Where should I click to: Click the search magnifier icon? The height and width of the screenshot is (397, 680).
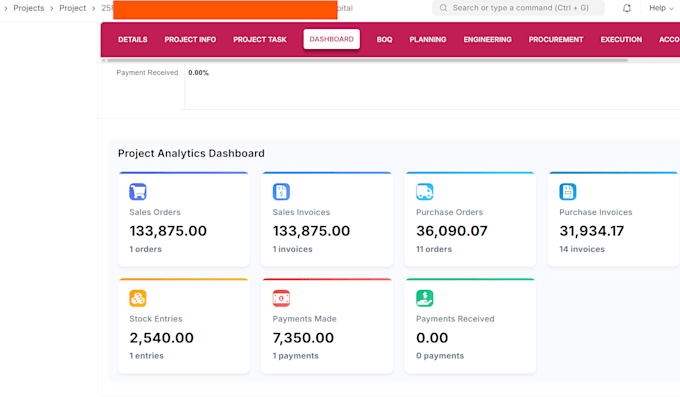[443, 8]
